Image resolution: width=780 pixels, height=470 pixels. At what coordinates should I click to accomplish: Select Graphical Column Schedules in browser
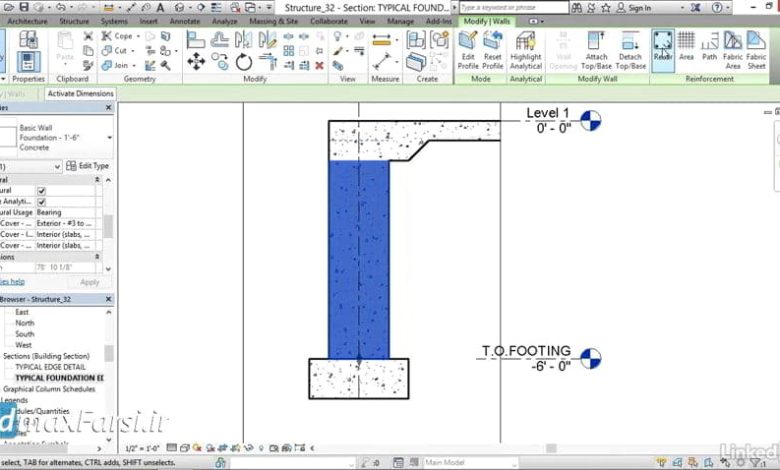[x=49, y=389]
